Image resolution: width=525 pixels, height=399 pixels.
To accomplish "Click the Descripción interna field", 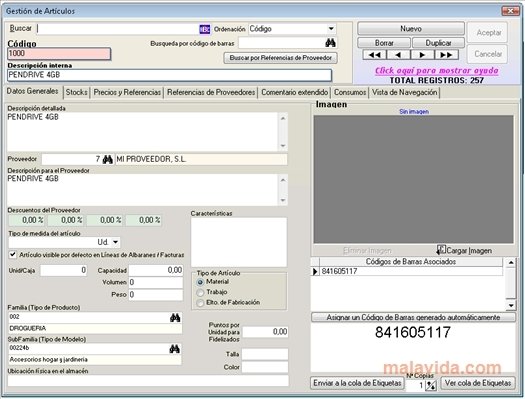I will (169, 75).
